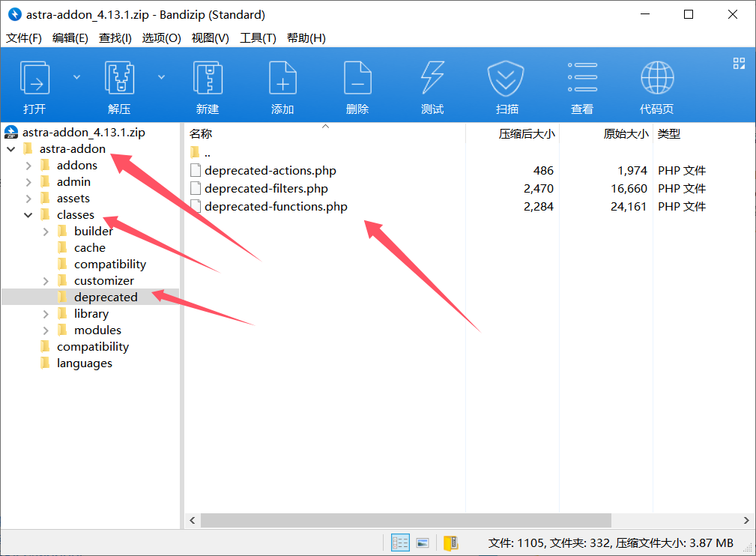Select file deprecated-actions.php
The image size is (756, 556).
(x=270, y=170)
